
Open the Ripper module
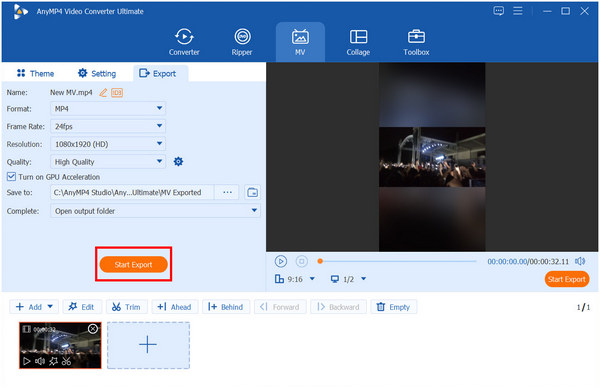(242, 42)
